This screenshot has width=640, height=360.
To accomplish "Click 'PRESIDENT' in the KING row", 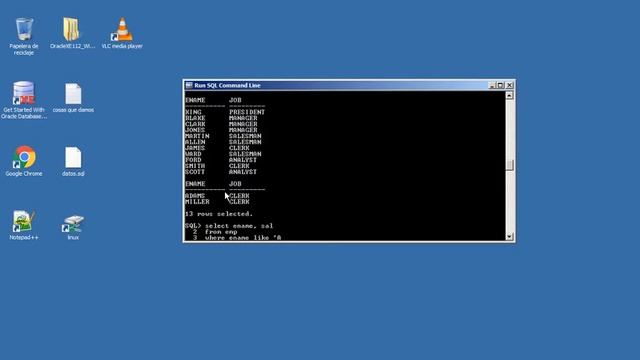I will coord(247,112).
